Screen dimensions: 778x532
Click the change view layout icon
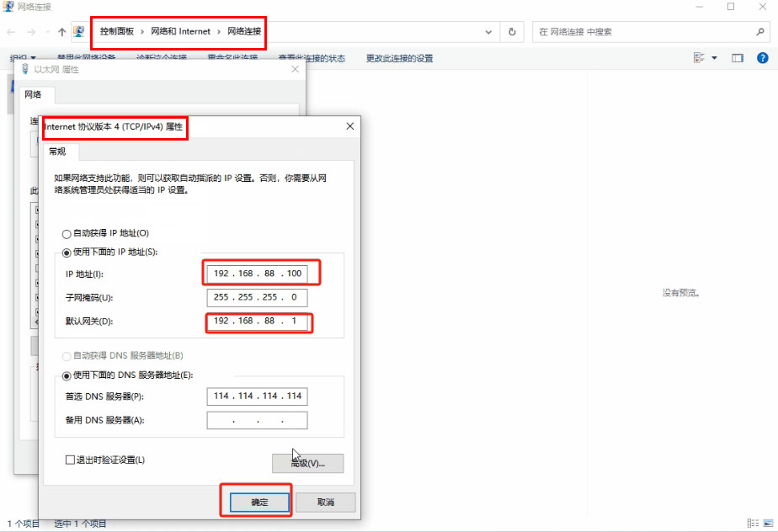pyautogui.click(x=699, y=58)
